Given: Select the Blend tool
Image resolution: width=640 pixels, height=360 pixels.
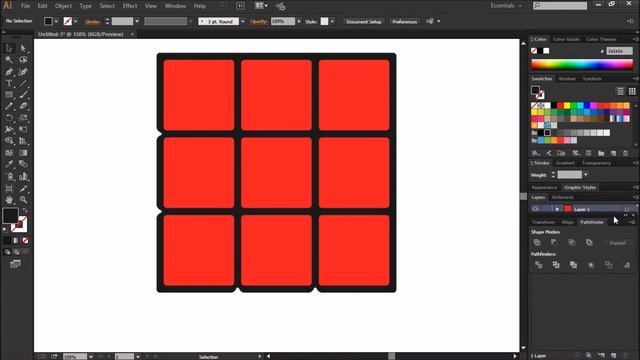Looking at the screenshot, I should pyautogui.click(x=23, y=164).
